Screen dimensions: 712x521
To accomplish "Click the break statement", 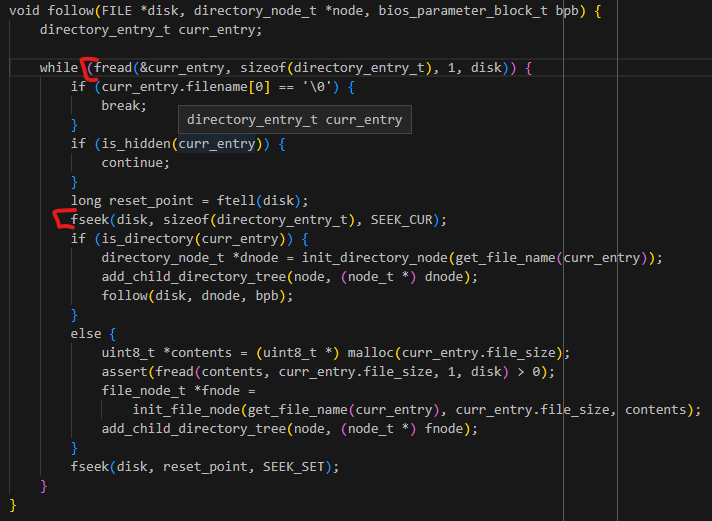I will tap(123, 105).
